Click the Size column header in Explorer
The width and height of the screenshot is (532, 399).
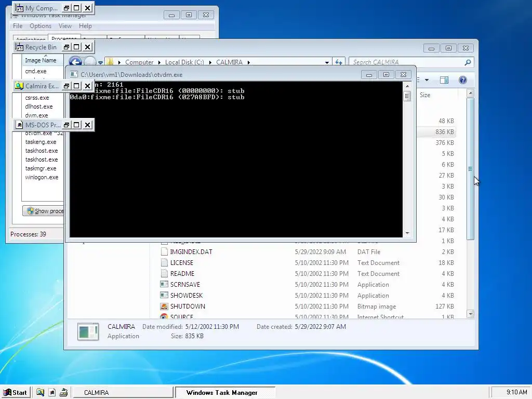pyautogui.click(x=425, y=95)
